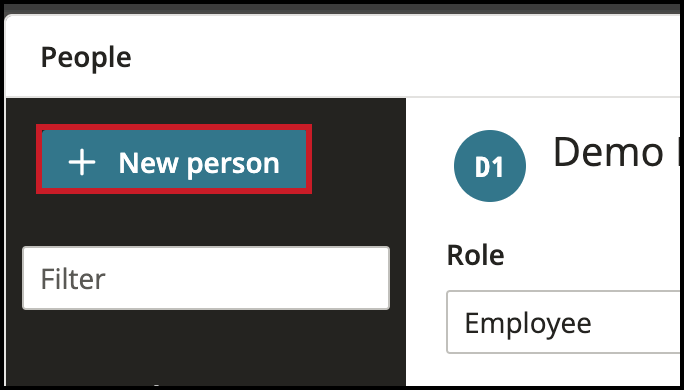This screenshot has width=684, height=390.
Task: Click the Employee value in Role selector
Action: (x=528, y=323)
